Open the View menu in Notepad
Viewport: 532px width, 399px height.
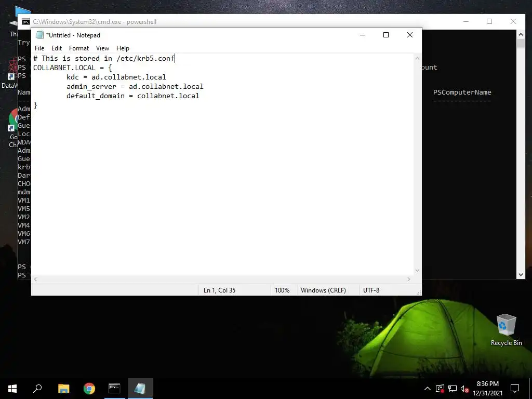[102, 48]
